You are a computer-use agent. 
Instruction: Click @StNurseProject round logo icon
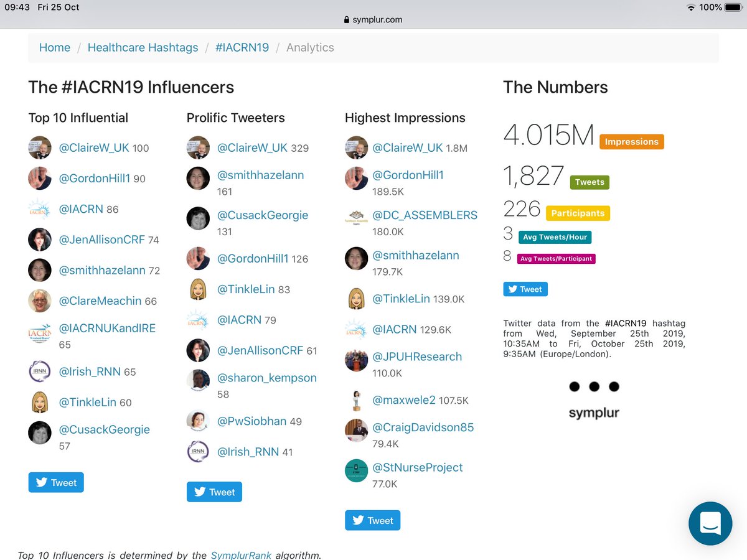pyautogui.click(x=356, y=470)
